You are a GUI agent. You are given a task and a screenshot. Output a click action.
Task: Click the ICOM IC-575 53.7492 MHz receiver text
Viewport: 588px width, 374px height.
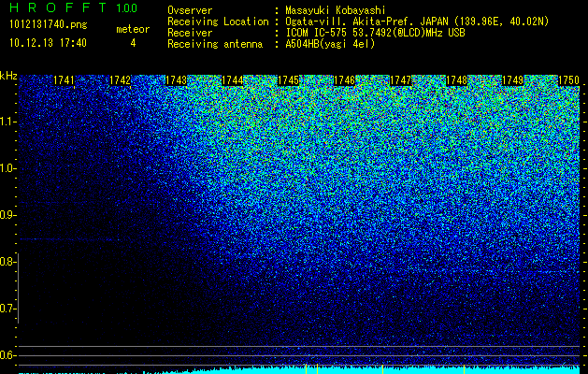point(375,33)
